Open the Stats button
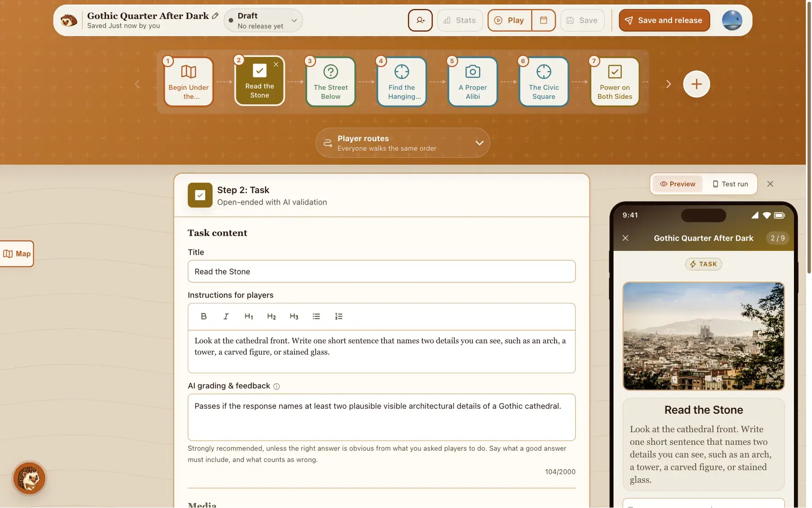The width and height of the screenshot is (812, 508). [x=460, y=20]
